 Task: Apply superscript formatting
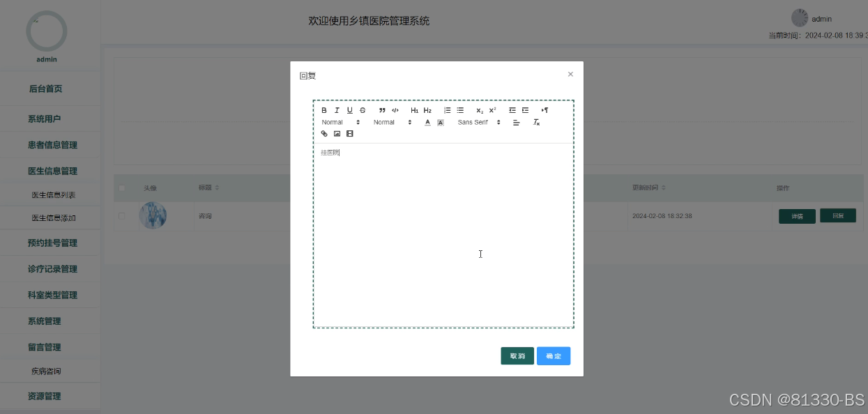(x=492, y=110)
